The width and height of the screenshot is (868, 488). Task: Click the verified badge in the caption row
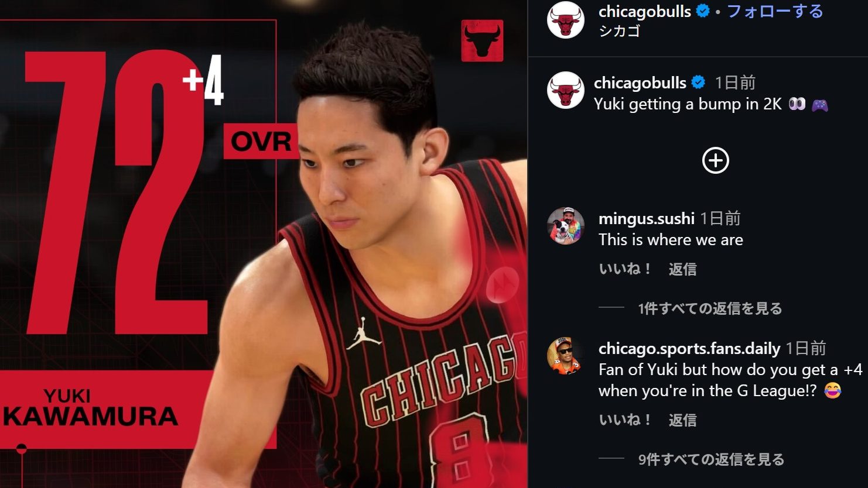698,83
